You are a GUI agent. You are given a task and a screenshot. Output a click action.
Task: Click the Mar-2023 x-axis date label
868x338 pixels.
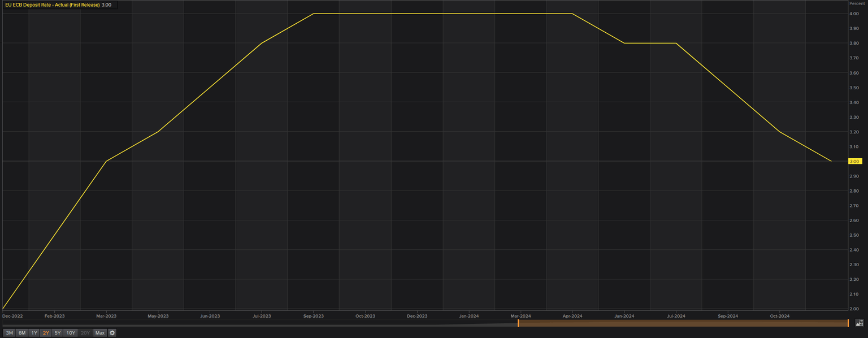click(x=106, y=316)
